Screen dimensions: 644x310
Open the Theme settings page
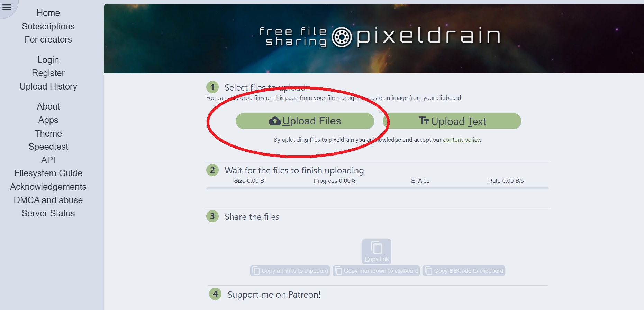pos(48,133)
